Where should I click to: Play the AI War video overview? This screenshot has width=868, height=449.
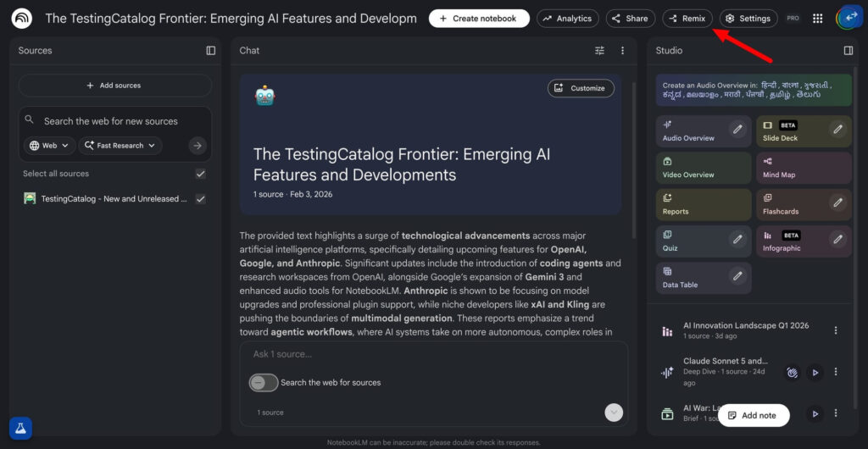815,414
